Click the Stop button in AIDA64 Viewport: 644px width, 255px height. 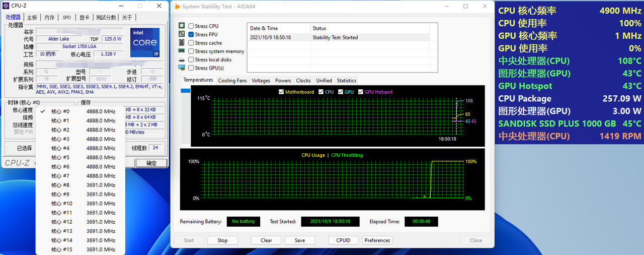222,240
